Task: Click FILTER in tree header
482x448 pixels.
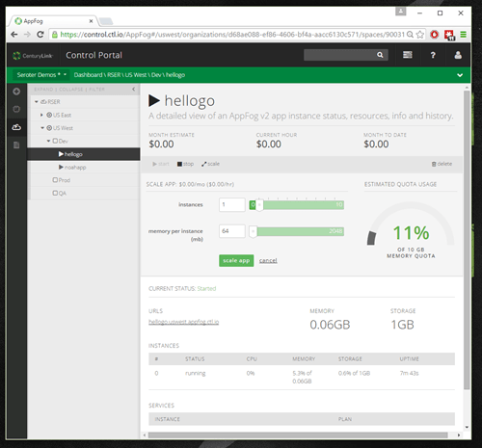Action: pos(96,90)
